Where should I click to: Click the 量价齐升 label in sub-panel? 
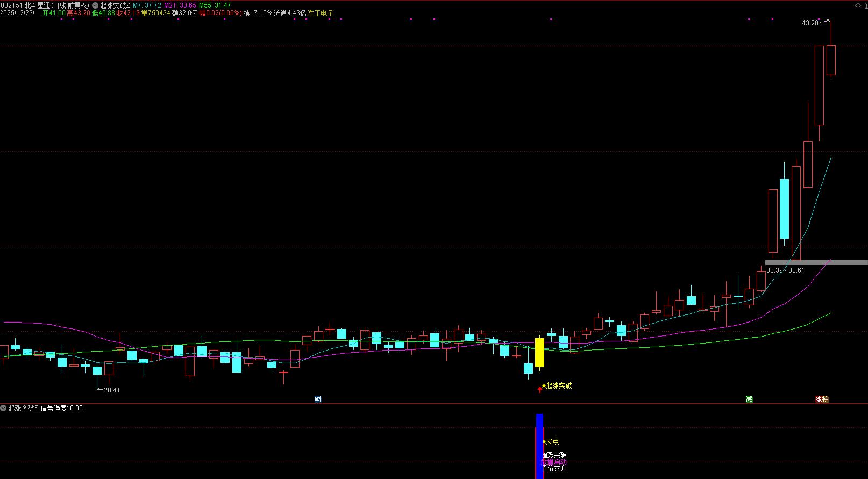pyautogui.click(x=554, y=468)
